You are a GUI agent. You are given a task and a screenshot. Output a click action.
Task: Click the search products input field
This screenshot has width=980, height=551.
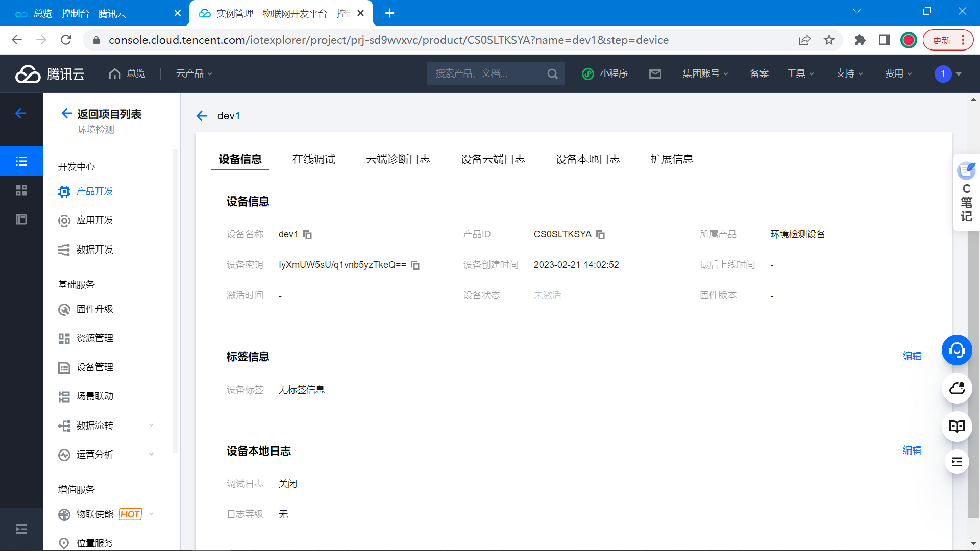487,74
